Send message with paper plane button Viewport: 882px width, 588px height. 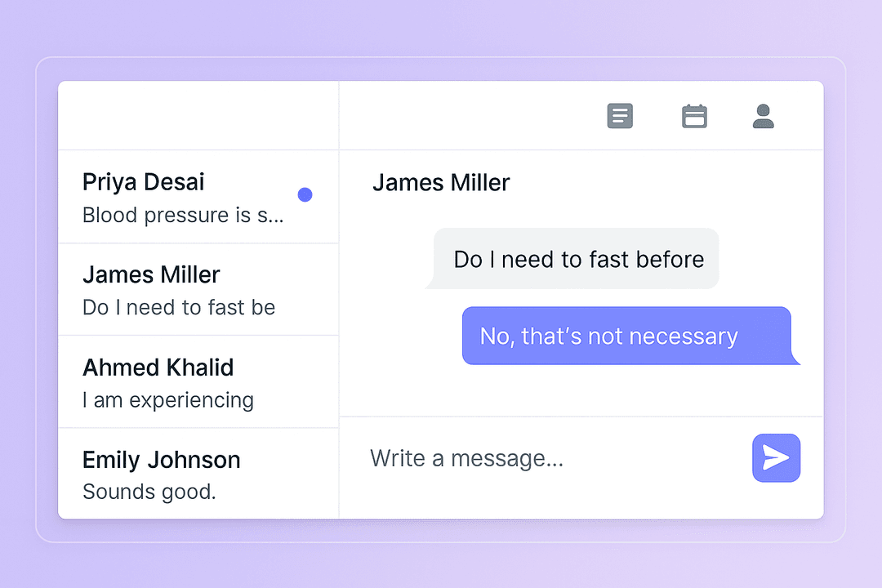(x=777, y=458)
